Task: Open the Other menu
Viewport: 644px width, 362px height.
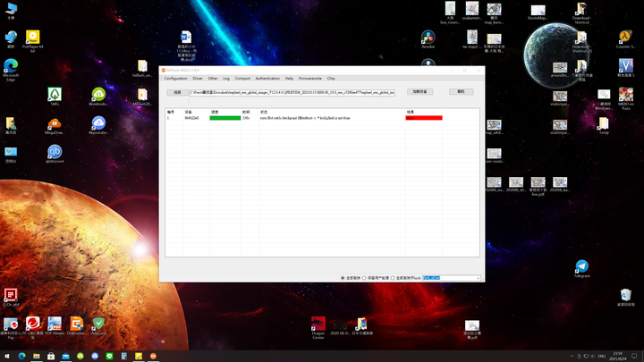Action: (213, 79)
